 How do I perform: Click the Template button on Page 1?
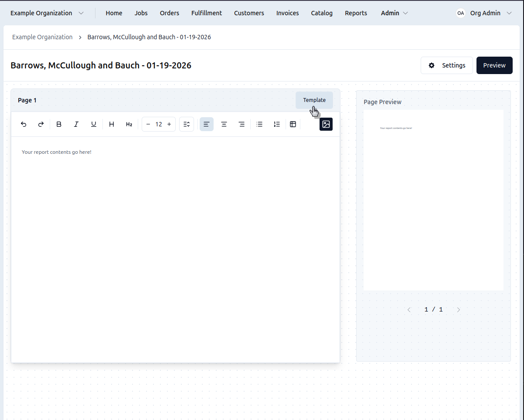pyautogui.click(x=314, y=100)
